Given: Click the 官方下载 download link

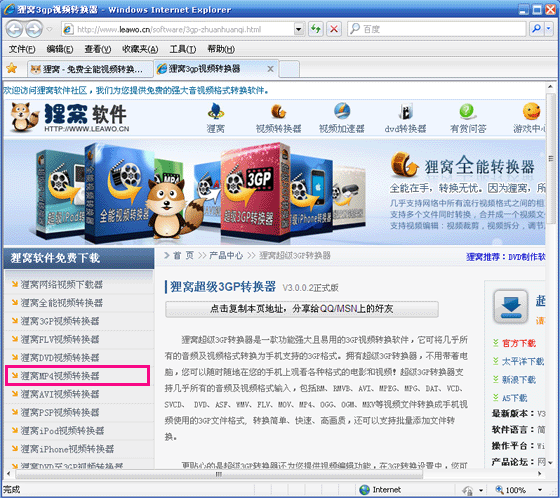Looking at the screenshot, I should 519,343.
